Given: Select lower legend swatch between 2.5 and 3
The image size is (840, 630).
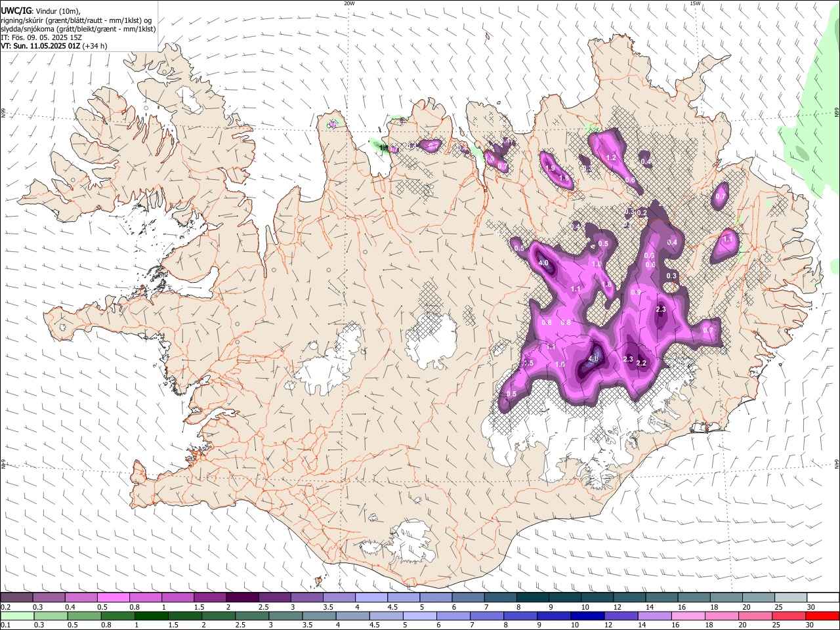Looking at the screenshot, I should 251,616.
